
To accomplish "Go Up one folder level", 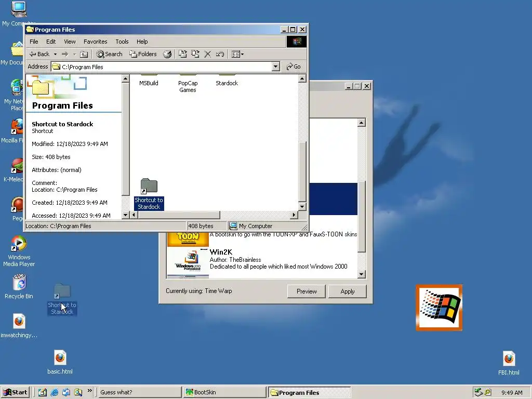I will click(x=84, y=54).
